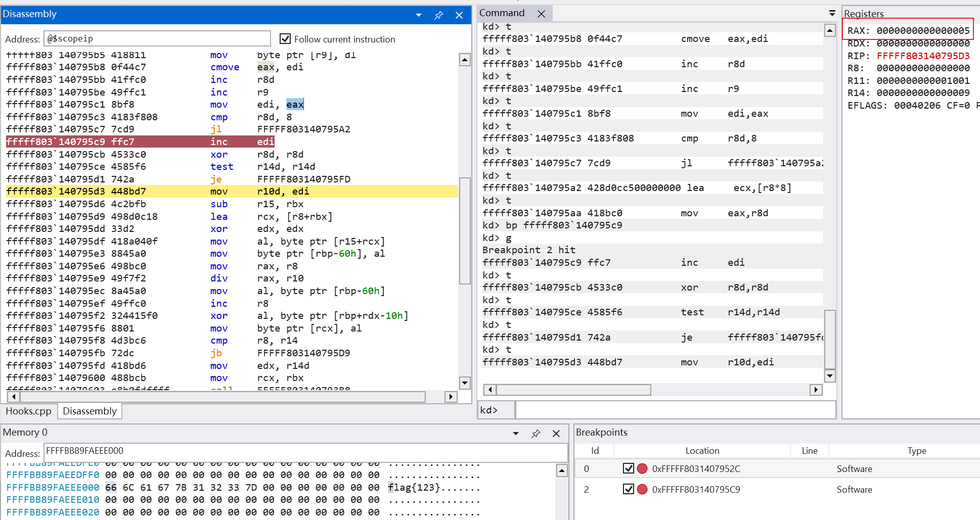This screenshot has height=520, width=980.
Task: Click Command window scroll up arrow
Action: coord(830,30)
